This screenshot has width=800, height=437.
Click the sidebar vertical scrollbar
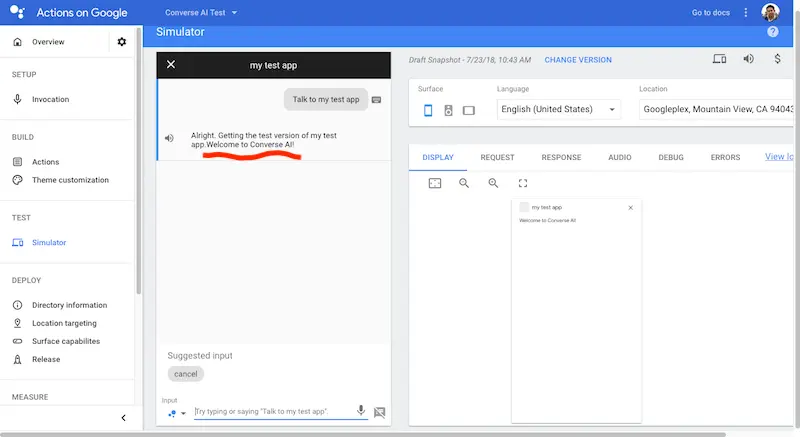pyautogui.click(x=139, y=161)
